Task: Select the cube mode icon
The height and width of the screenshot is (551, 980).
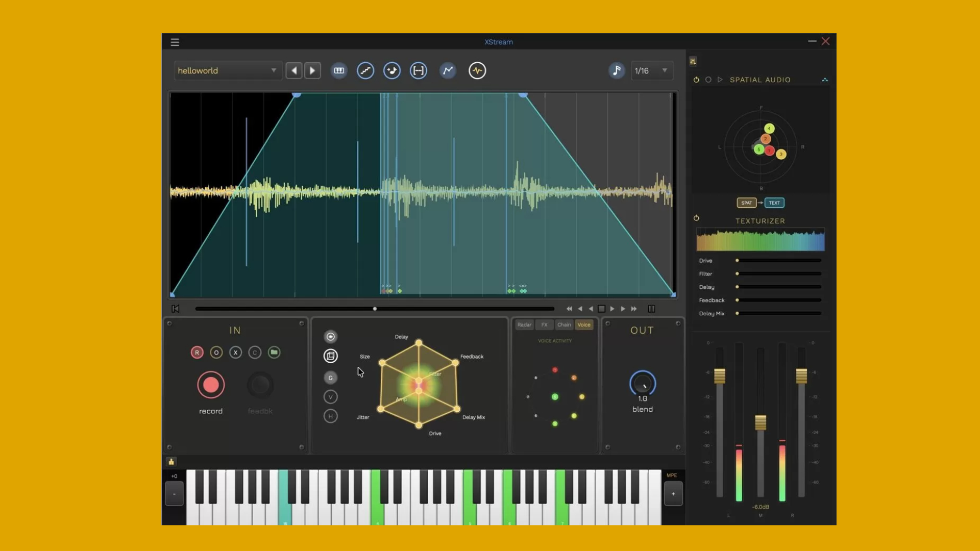Action: 331,356
